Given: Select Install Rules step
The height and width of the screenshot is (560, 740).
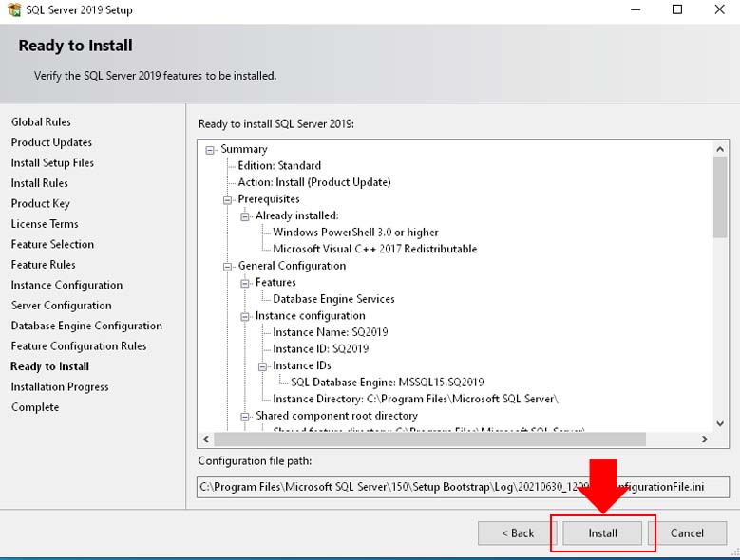Looking at the screenshot, I should point(40,183).
